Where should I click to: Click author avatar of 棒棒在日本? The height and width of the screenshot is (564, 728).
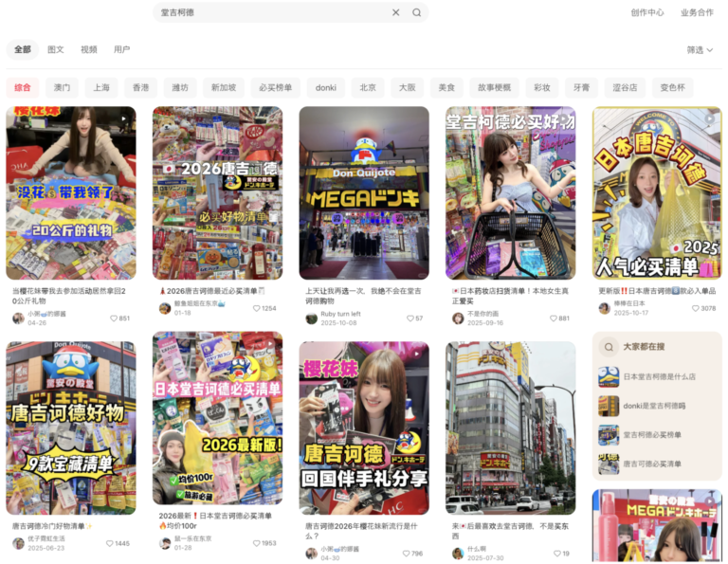pyautogui.click(x=604, y=308)
